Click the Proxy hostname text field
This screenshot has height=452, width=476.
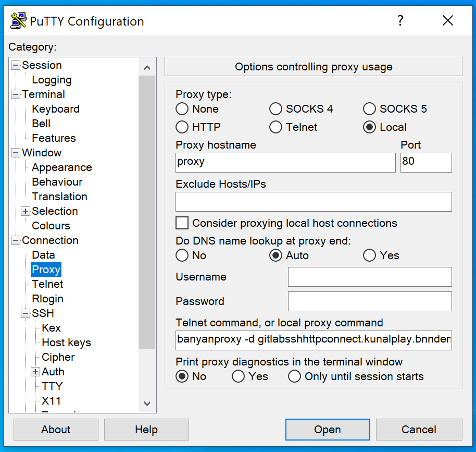(x=285, y=162)
